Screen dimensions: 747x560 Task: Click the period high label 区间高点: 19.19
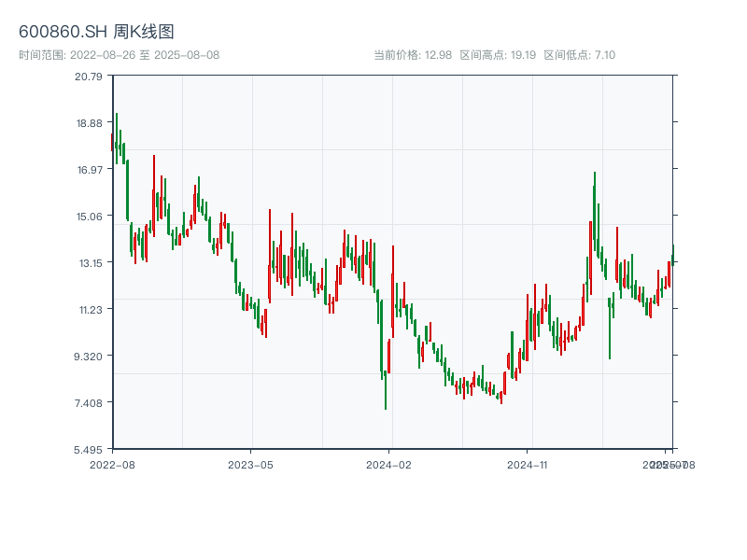(x=498, y=55)
